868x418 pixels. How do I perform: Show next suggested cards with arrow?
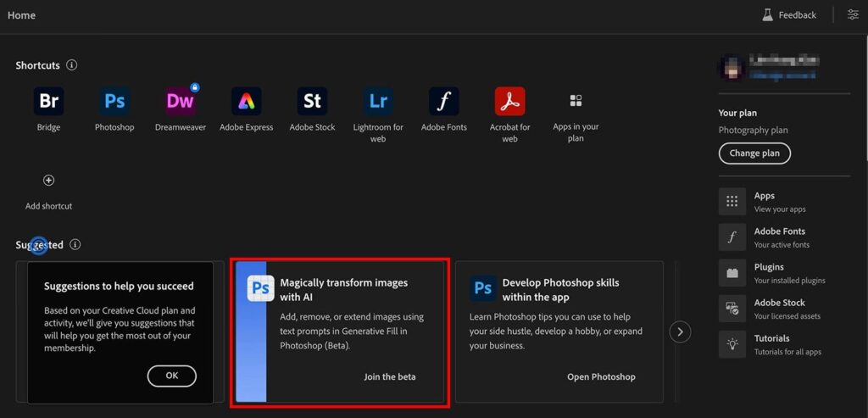pyautogui.click(x=680, y=332)
